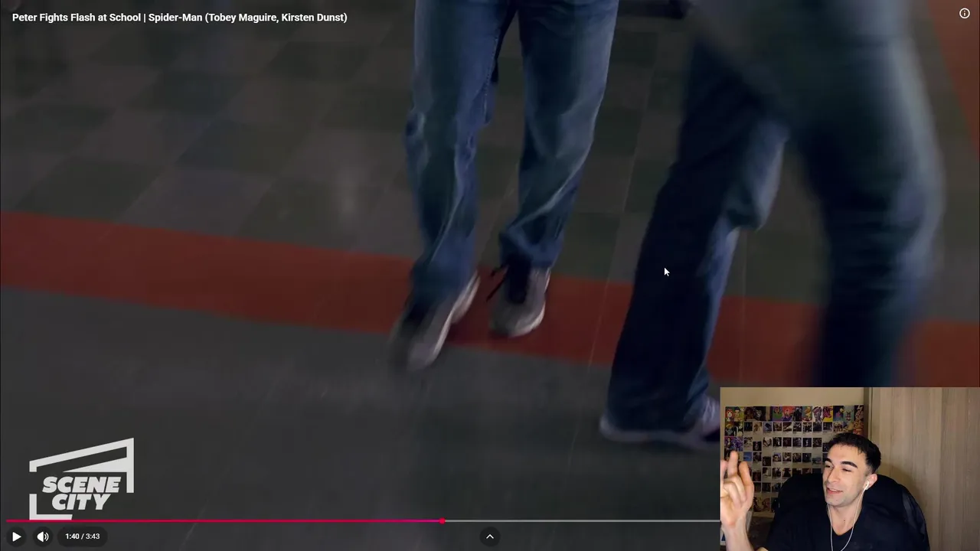Click the webcam overlay of the streamer
This screenshot has height=551, width=980.
click(x=850, y=469)
